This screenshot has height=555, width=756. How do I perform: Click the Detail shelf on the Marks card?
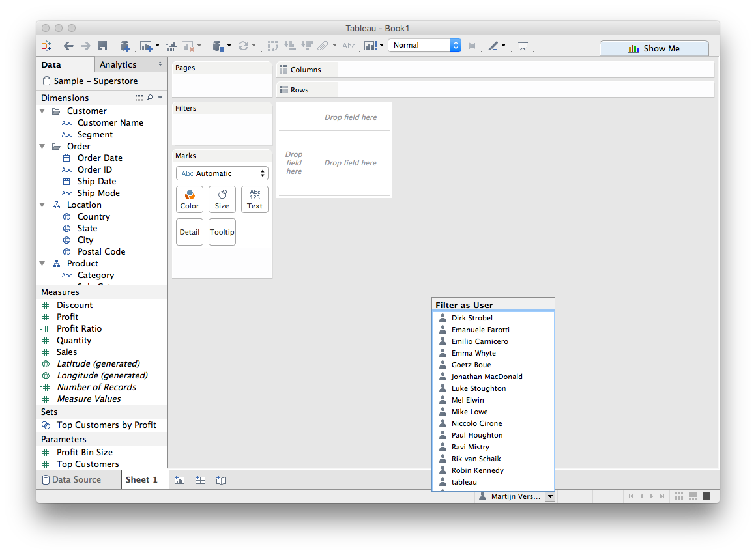(189, 231)
